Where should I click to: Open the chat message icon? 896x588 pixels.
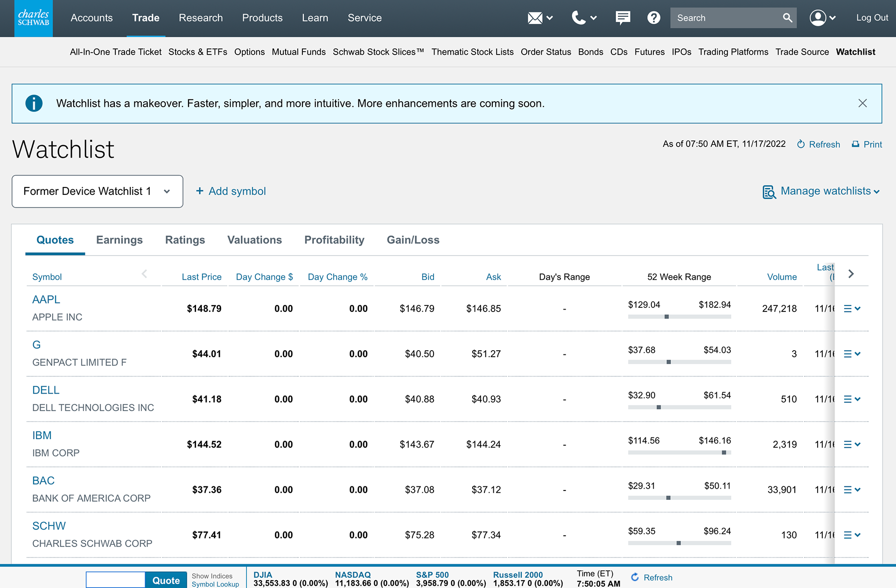623,18
